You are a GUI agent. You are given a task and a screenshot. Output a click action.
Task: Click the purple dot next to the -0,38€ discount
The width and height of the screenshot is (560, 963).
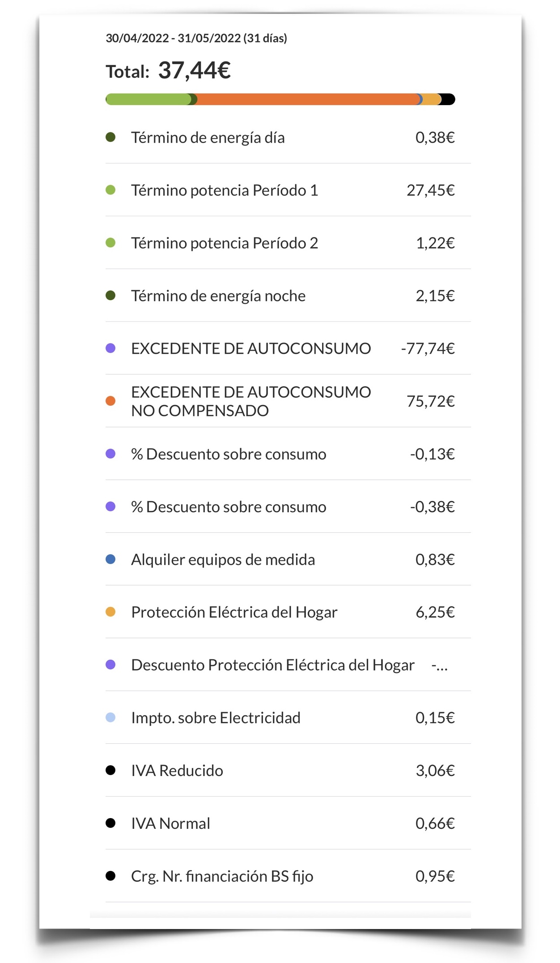click(x=110, y=506)
